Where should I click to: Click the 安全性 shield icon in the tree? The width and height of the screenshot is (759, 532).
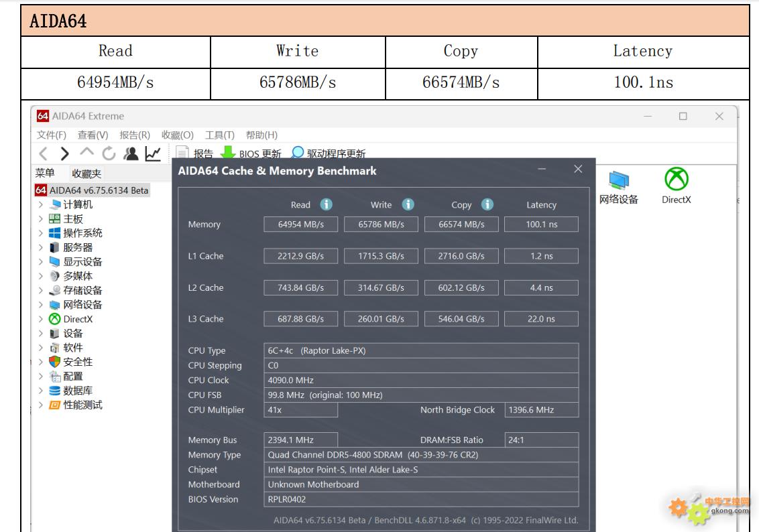[x=55, y=362]
